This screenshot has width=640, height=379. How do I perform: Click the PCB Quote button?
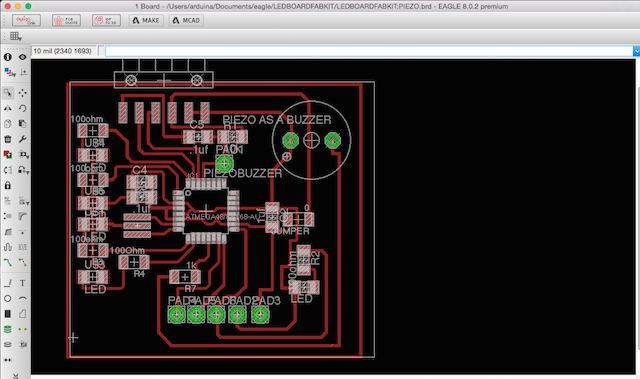tap(66, 20)
